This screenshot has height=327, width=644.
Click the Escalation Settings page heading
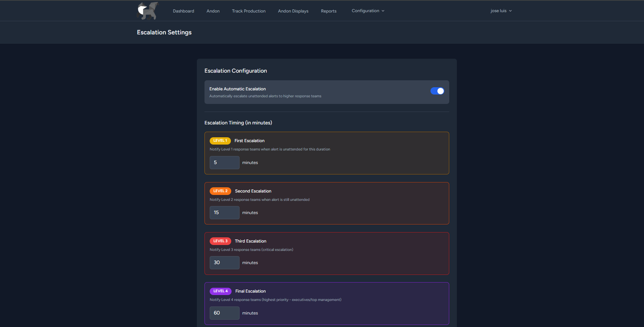click(164, 32)
